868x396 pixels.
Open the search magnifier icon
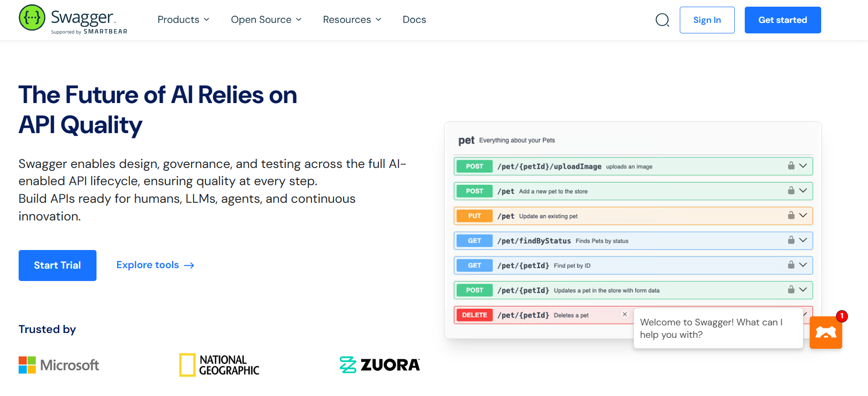662,20
